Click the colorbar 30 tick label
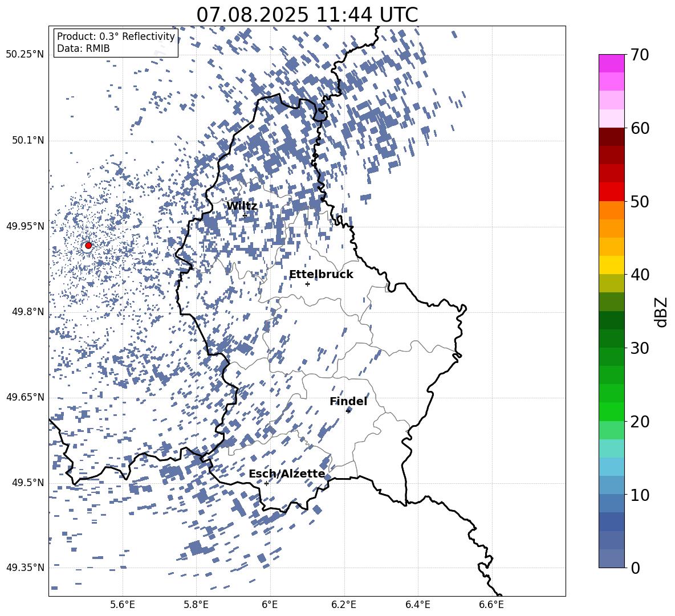Viewport: 675px width, 616px height. (640, 348)
